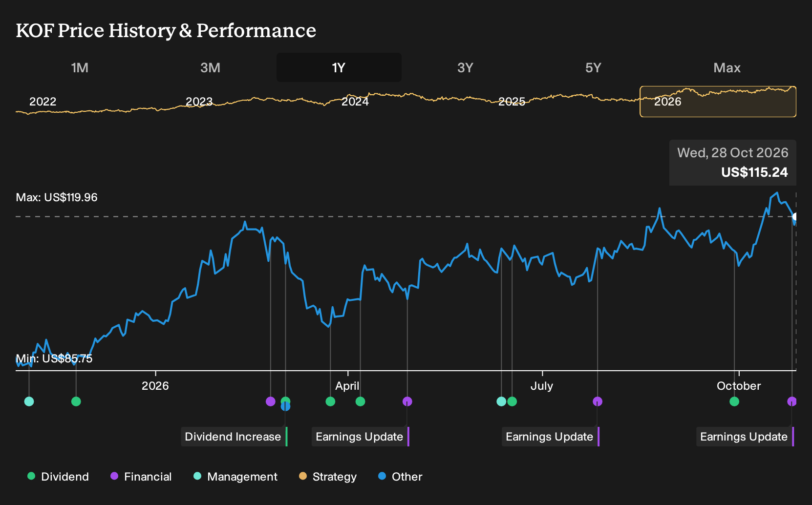This screenshot has width=812, height=505.
Task: Click the purple Financial marker after October
Action: (x=792, y=401)
